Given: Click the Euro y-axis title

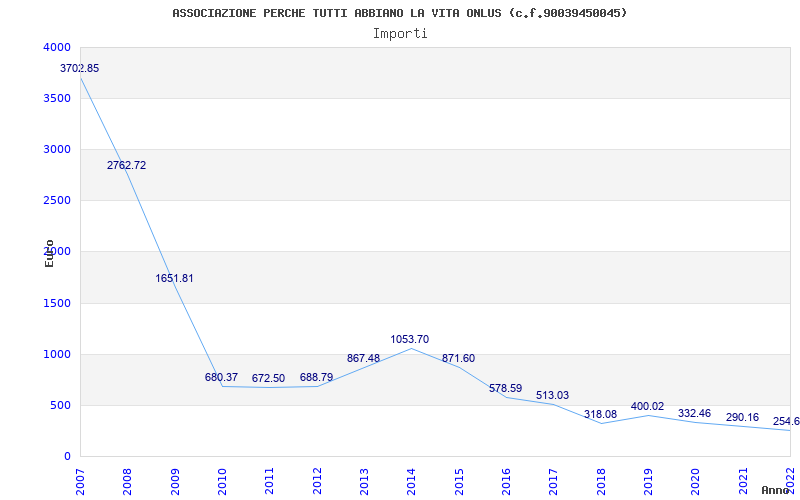Looking at the screenshot, I should [49, 254].
